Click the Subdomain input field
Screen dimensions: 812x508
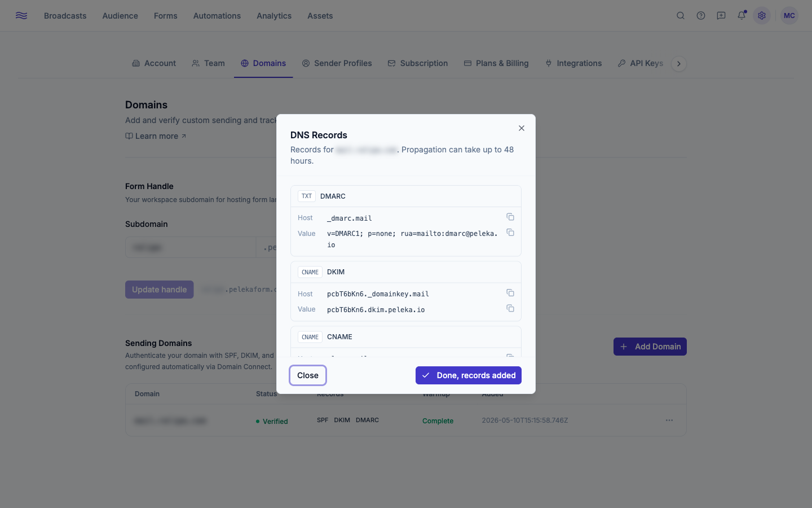(191, 247)
